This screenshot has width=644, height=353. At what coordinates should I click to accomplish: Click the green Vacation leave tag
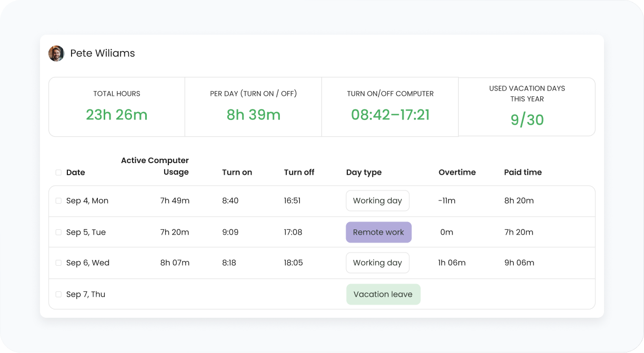[x=383, y=294]
